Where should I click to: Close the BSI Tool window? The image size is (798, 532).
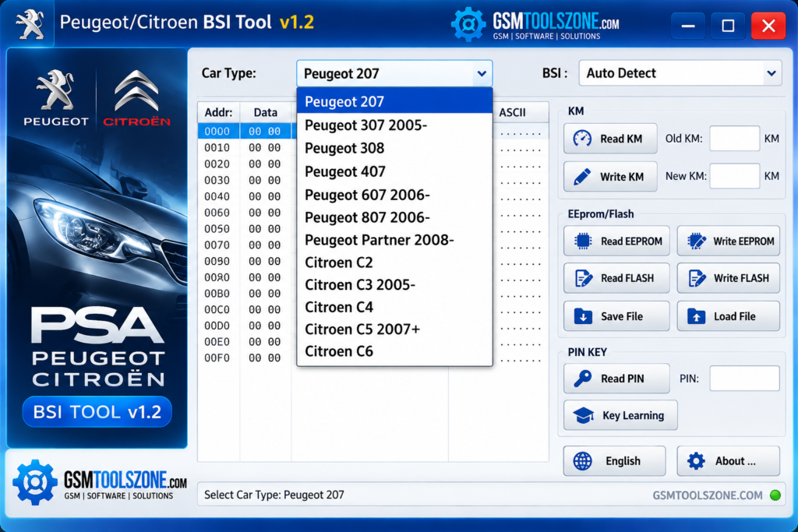[x=768, y=26]
